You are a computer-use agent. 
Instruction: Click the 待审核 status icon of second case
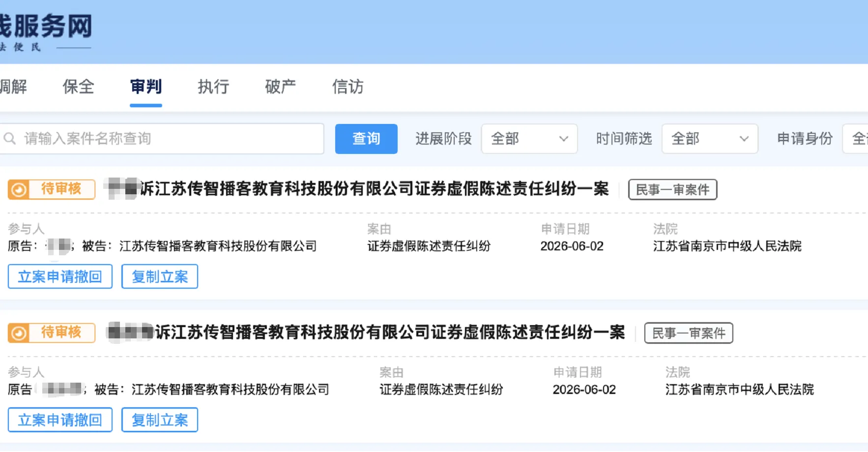pos(19,333)
